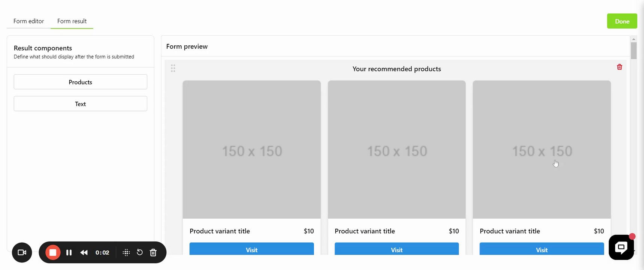Image resolution: width=644 pixels, height=270 pixels.
Task: Click the dotted blur effect icon
Action: [126, 252]
